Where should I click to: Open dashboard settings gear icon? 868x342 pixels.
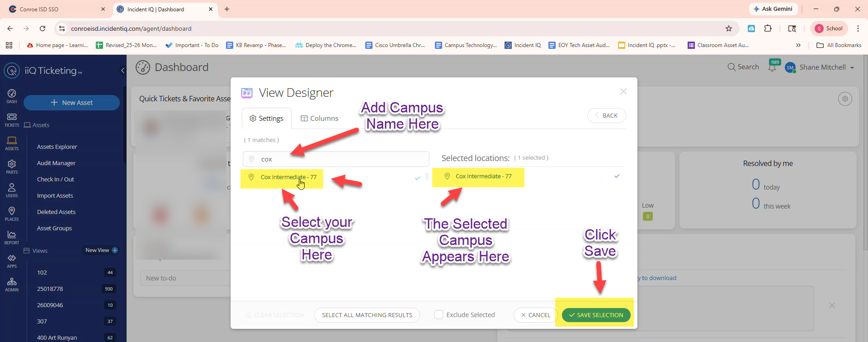tap(845, 99)
